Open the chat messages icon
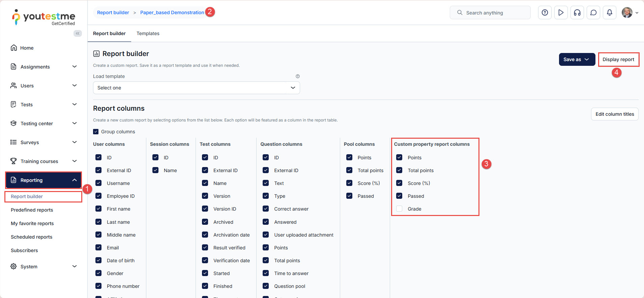 [x=593, y=12]
